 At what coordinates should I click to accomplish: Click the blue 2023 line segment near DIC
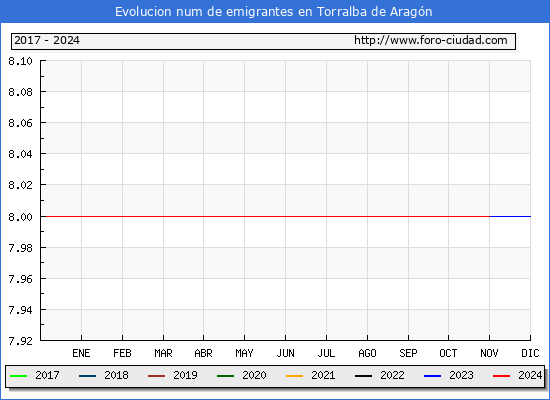click(510, 216)
